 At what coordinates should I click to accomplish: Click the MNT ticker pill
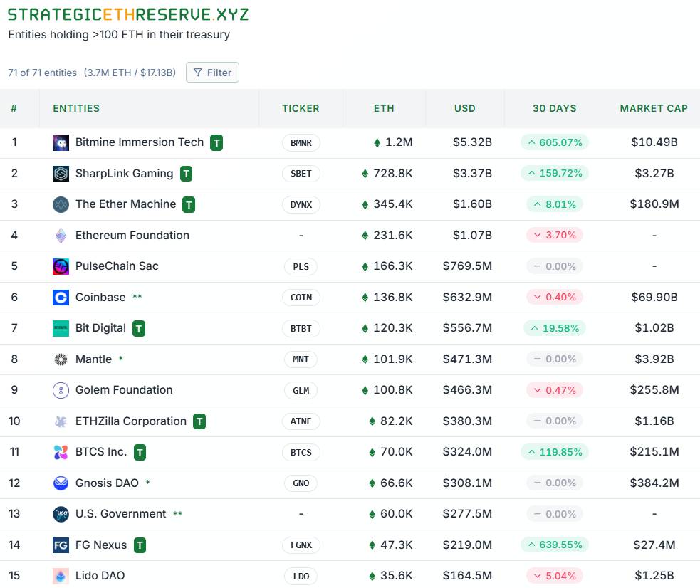301,359
